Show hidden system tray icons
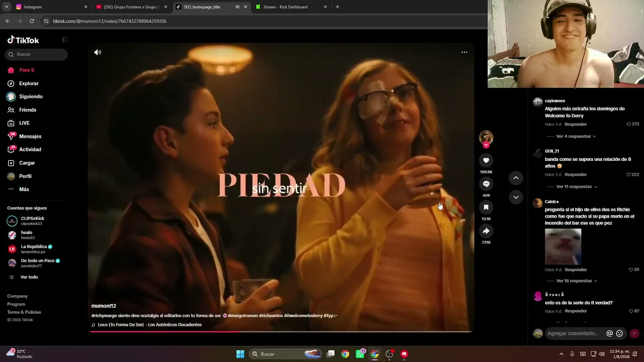This screenshot has height=362, width=644. [x=561, y=354]
